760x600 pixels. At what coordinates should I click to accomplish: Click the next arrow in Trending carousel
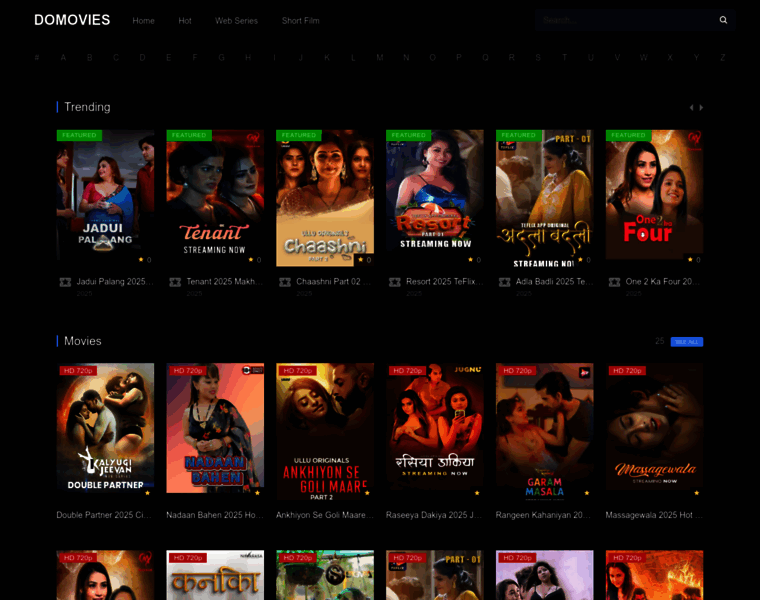point(701,108)
